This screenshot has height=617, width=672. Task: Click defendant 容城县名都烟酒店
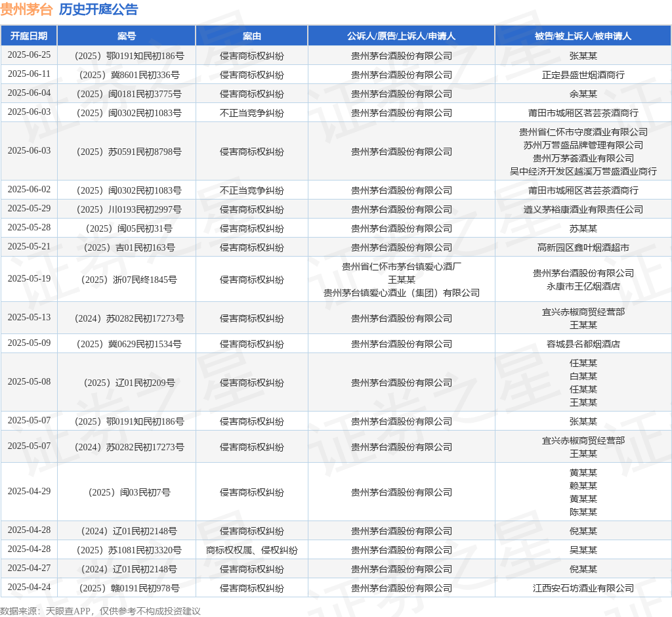click(583, 345)
